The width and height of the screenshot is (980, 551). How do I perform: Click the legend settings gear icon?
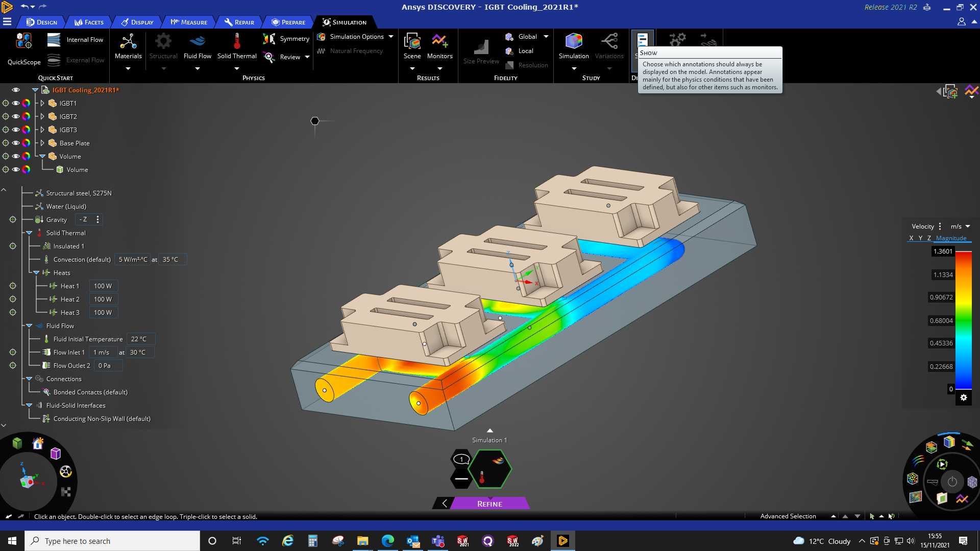964,397
